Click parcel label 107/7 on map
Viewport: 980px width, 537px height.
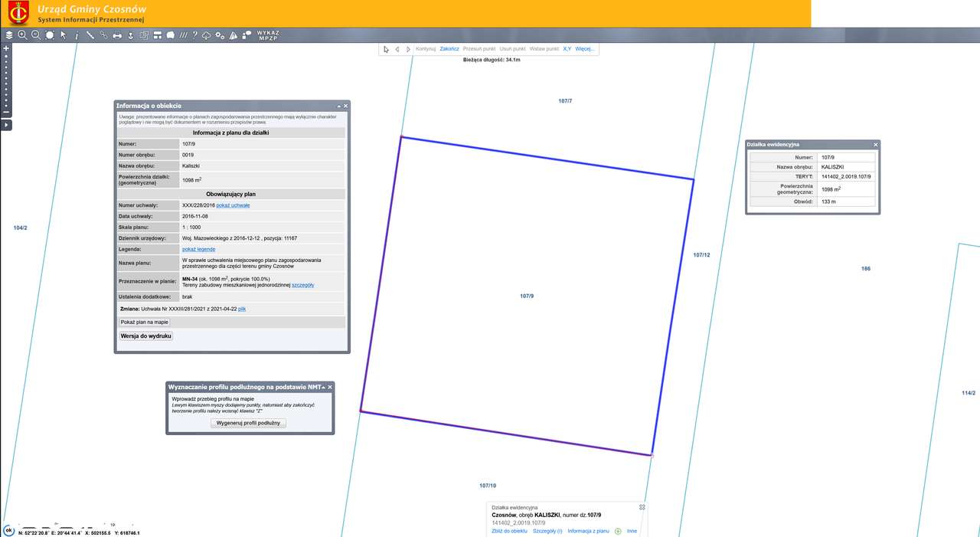(565, 101)
